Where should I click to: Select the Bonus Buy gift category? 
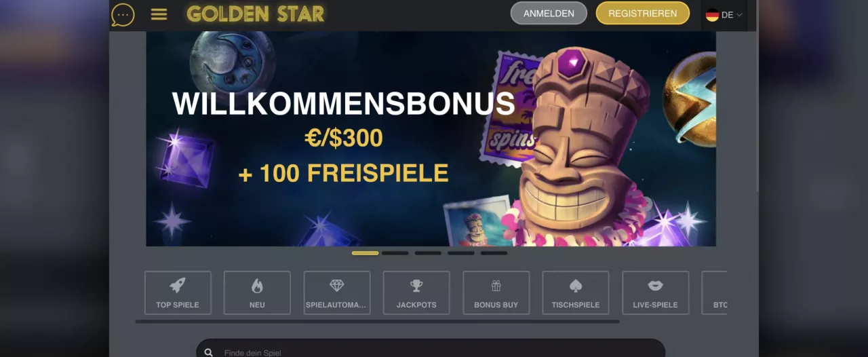coord(496,293)
